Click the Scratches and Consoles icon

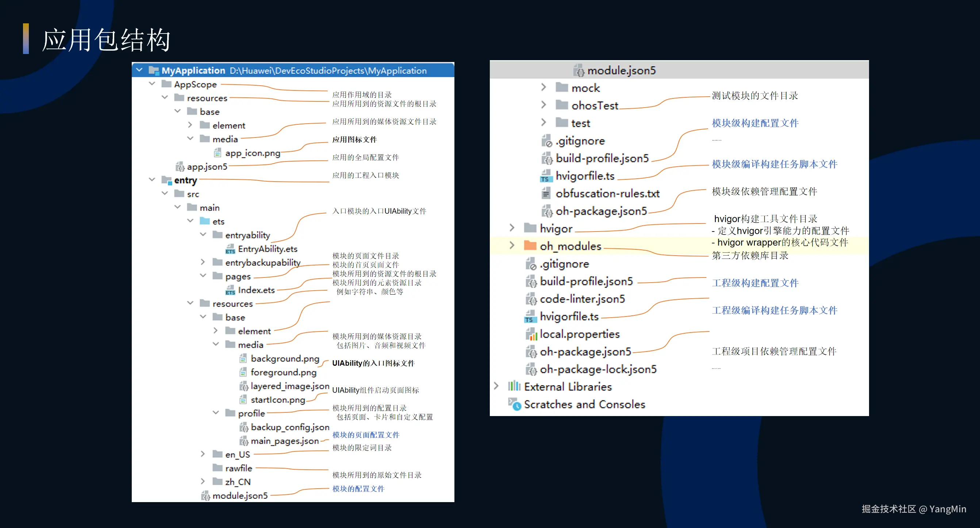(x=514, y=404)
